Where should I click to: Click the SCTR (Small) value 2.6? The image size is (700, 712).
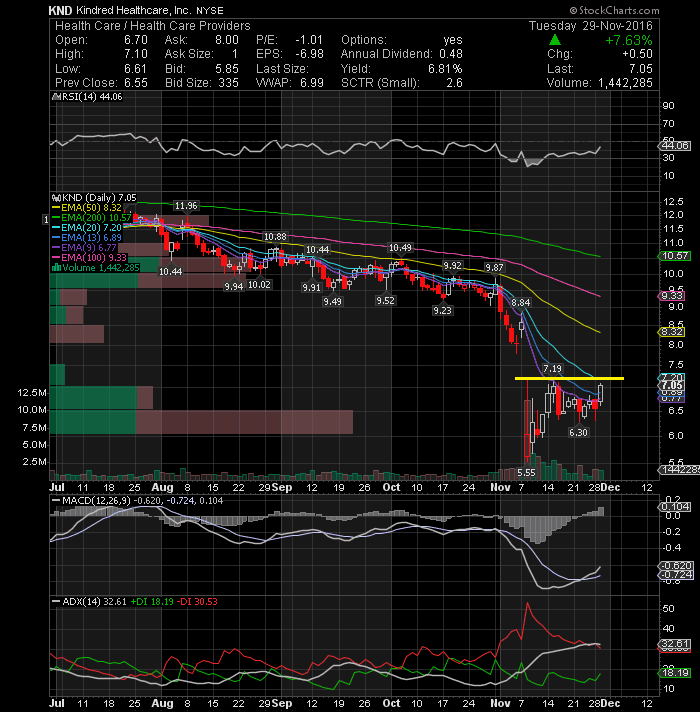coord(454,83)
